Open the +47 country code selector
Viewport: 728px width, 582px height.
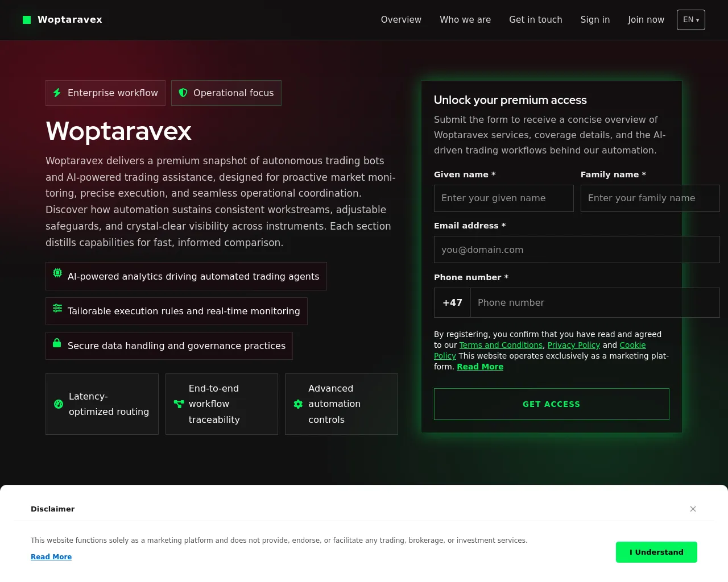(452, 302)
